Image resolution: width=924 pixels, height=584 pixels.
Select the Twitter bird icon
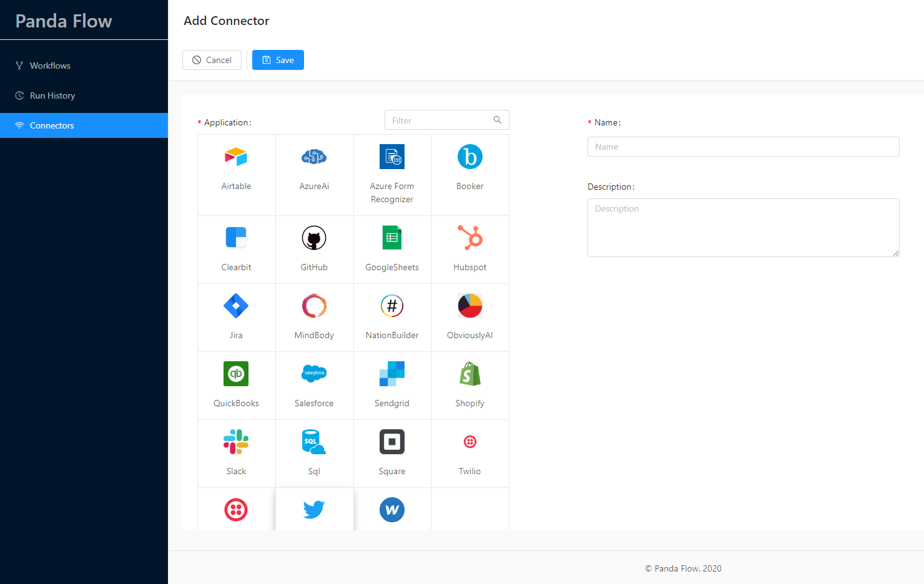(x=314, y=510)
